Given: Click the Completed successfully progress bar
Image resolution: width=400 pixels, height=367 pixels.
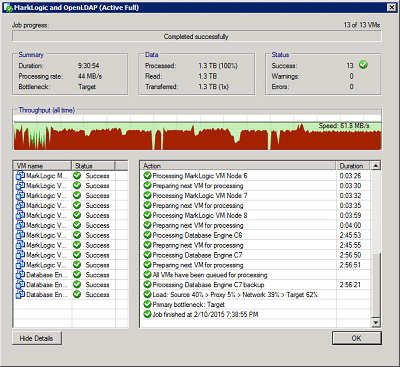Looking at the screenshot, I should coord(197,37).
